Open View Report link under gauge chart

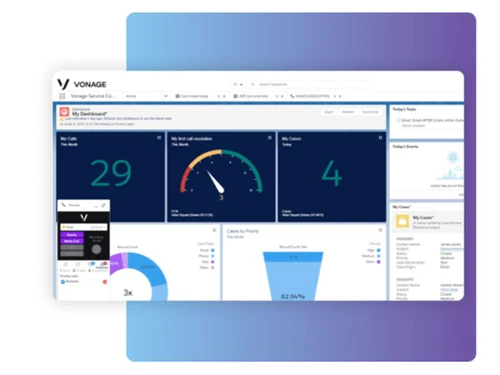(x=192, y=215)
